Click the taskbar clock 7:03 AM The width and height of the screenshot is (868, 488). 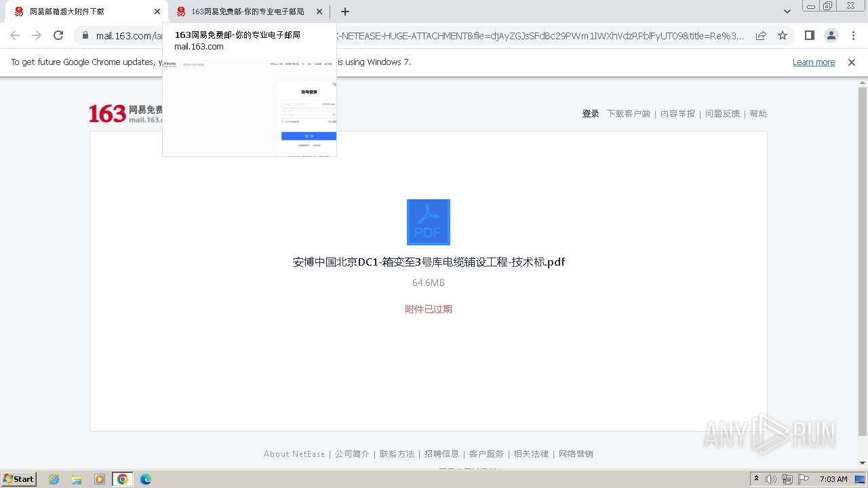click(x=833, y=479)
